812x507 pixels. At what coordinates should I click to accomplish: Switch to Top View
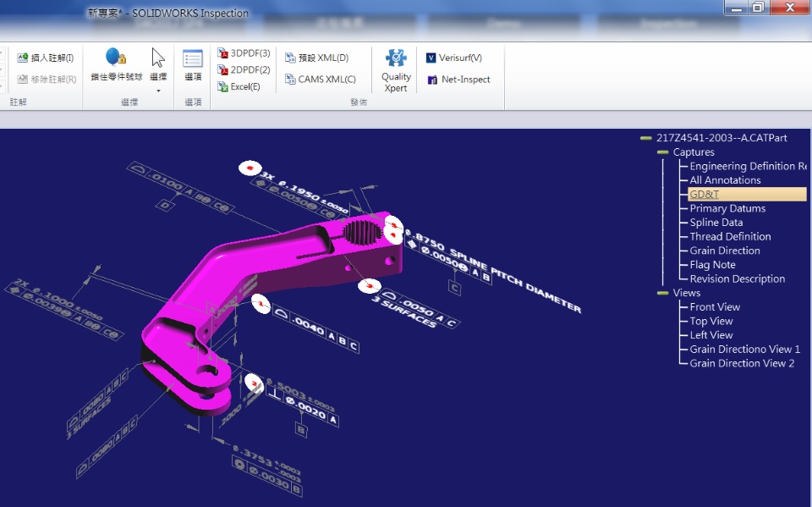[711, 321]
